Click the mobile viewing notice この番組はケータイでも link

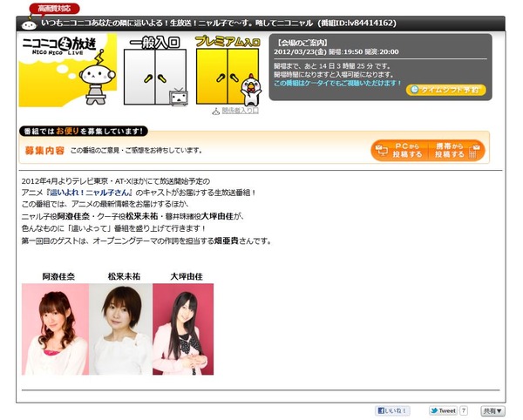click(x=337, y=83)
